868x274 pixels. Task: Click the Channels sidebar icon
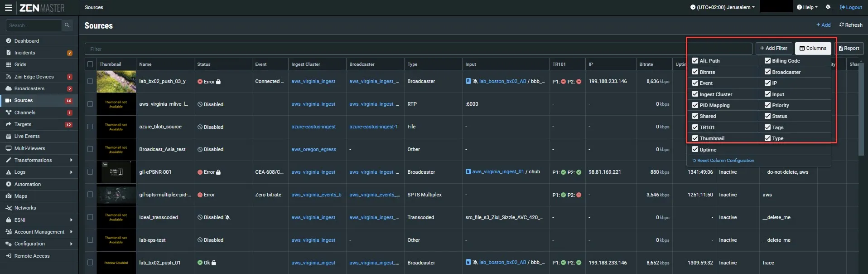[x=9, y=113]
